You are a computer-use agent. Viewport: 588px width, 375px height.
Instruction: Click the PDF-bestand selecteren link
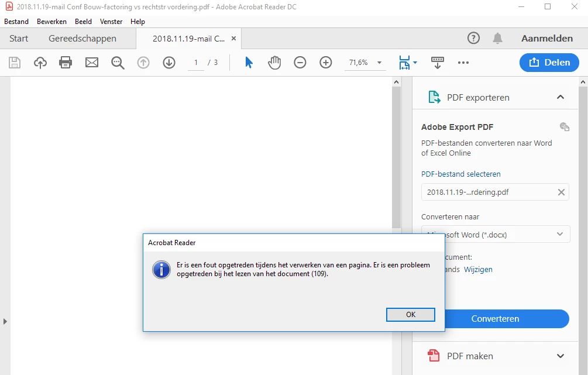pyautogui.click(x=461, y=174)
